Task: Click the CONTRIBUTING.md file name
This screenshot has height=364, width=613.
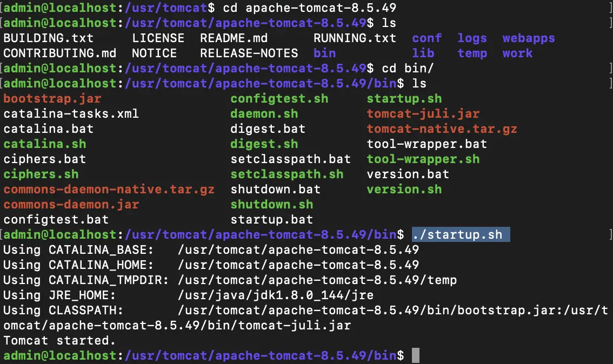Action: point(60,53)
